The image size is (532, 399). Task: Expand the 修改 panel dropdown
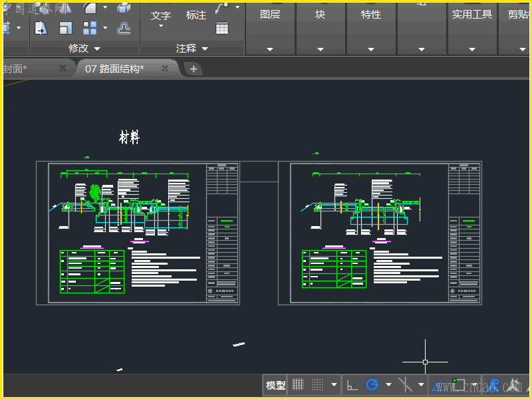coord(97,49)
